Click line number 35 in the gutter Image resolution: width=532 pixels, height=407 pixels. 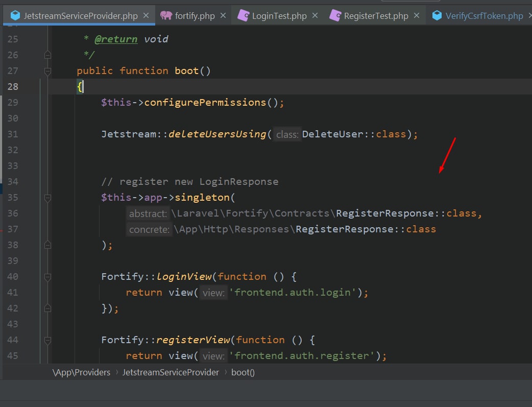pyautogui.click(x=13, y=198)
